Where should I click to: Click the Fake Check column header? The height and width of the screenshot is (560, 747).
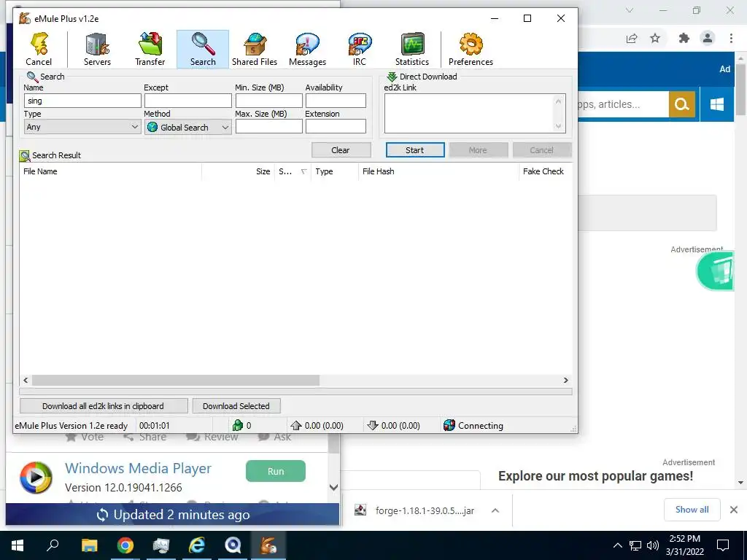coord(546,171)
